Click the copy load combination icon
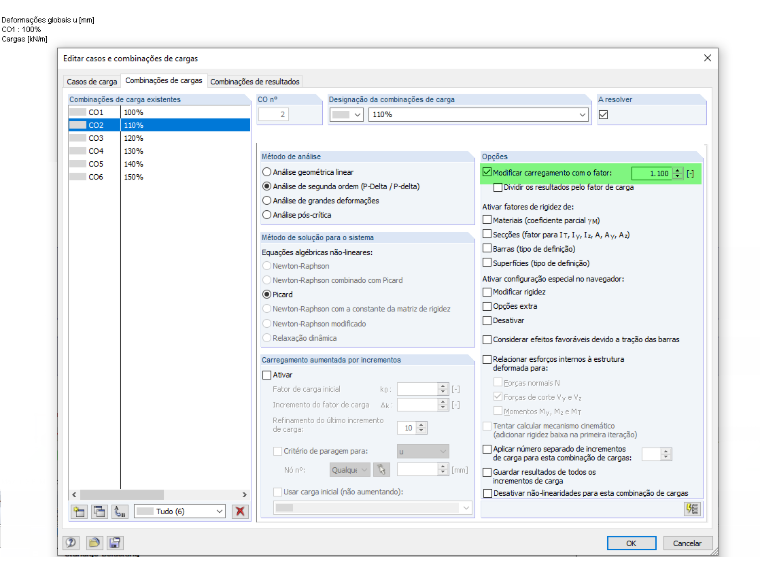The image size is (760, 570). click(99, 511)
